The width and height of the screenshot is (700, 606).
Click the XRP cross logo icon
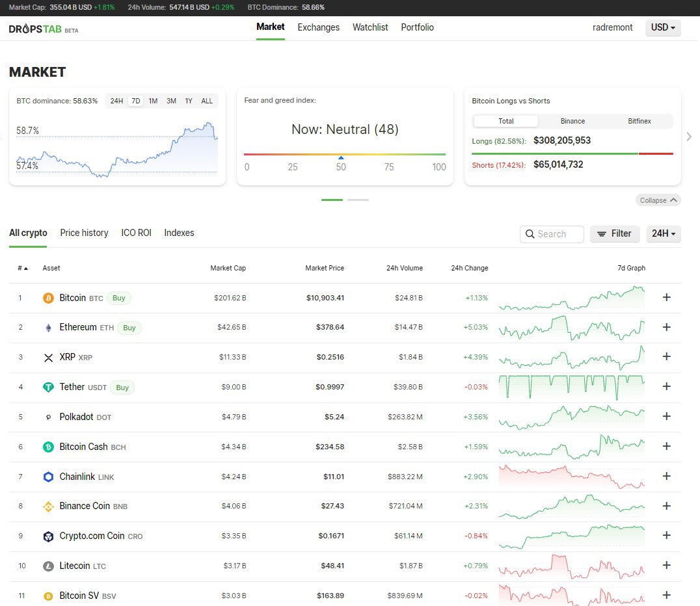coord(48,358)
